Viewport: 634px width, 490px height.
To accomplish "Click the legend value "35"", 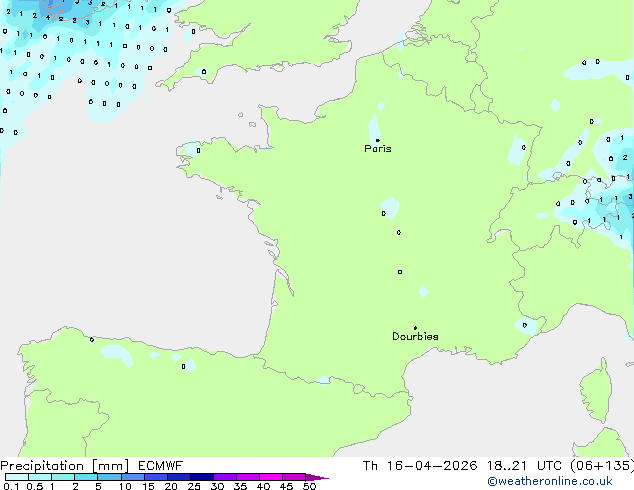I will click(x=240, y=486).
